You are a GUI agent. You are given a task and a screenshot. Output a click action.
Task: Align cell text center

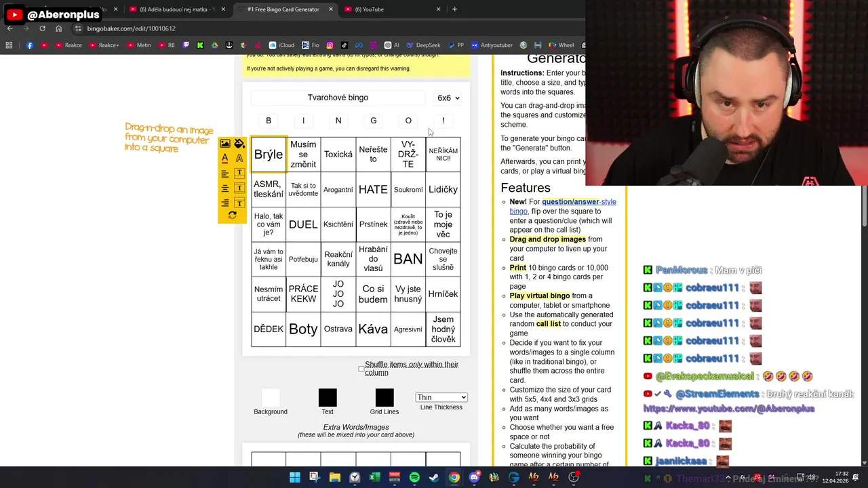coord(224,188)
